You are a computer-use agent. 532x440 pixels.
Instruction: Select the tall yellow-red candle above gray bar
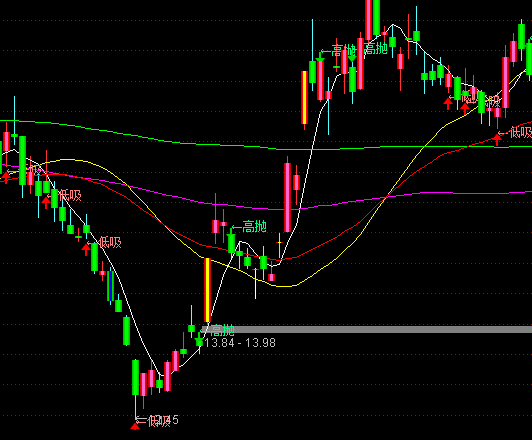207,290
